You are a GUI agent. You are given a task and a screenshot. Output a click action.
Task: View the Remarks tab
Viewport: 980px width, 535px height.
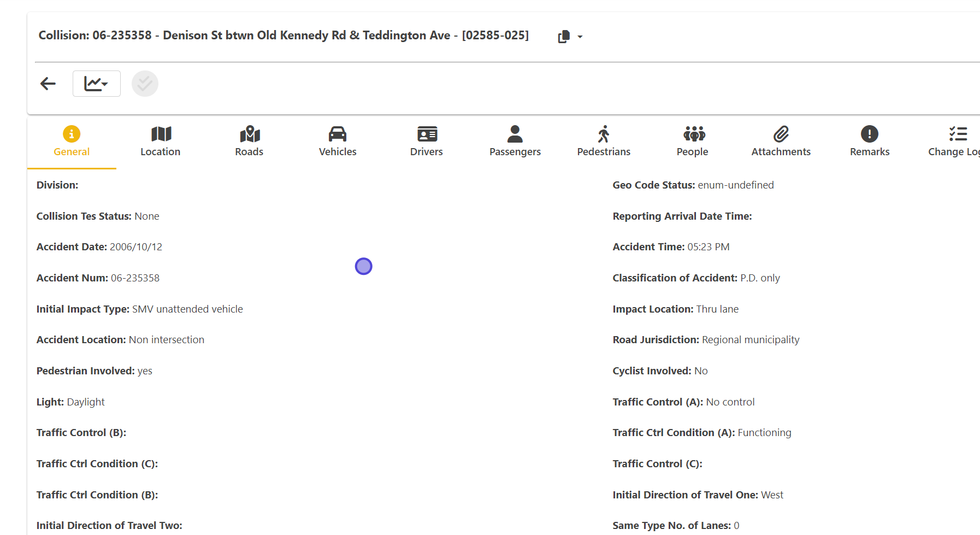coord(870,142)
